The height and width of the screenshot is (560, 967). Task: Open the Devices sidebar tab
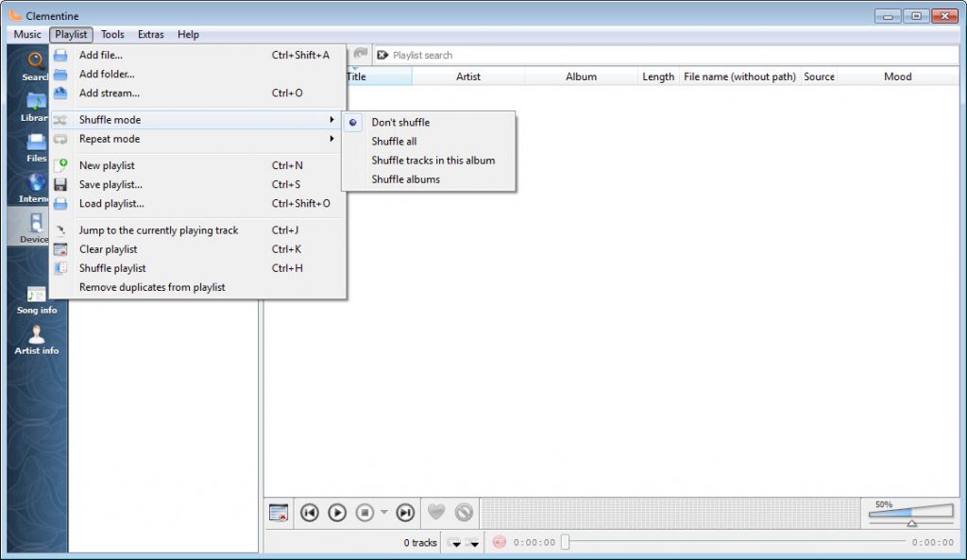coord(35,227)
